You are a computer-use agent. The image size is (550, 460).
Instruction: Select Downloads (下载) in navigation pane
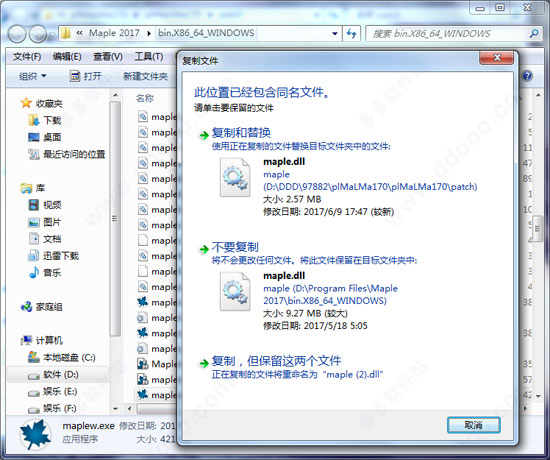45,120
